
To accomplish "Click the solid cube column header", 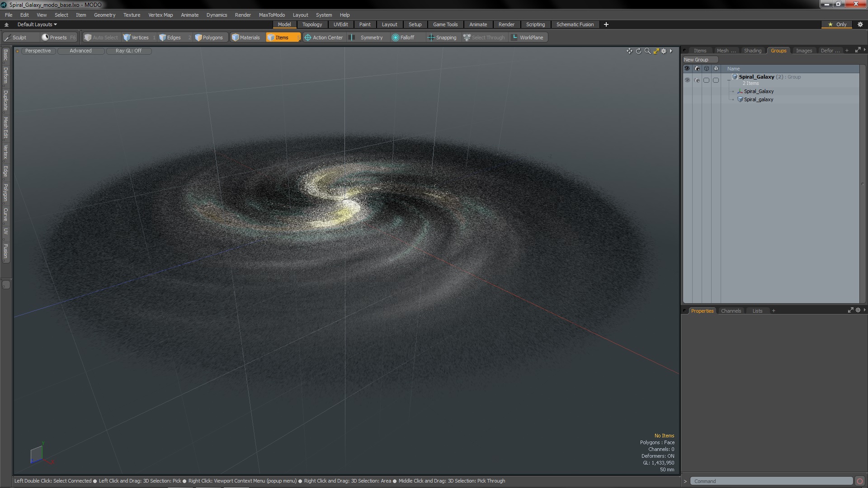I will (716, 69).
